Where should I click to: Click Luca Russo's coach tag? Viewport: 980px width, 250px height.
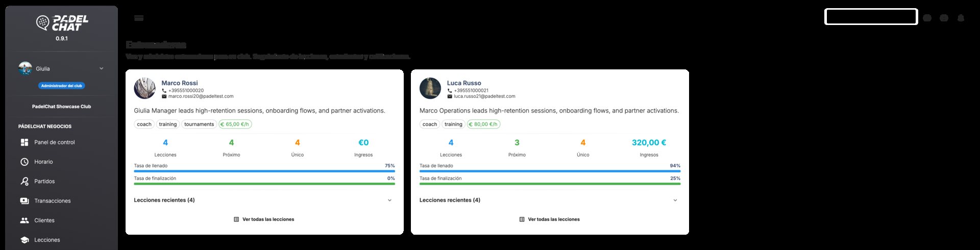click(430, 124)
